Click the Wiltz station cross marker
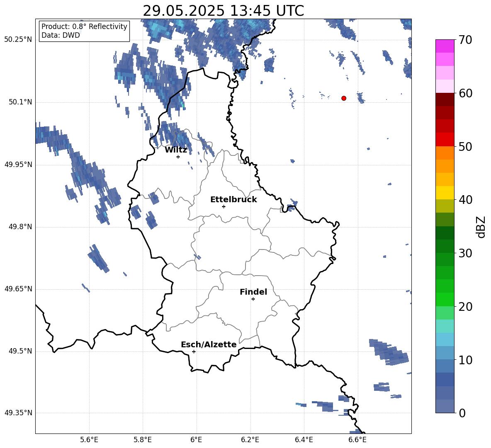This screenshot has height=448, width=491. pyautogui.click(x=178, y=157)
